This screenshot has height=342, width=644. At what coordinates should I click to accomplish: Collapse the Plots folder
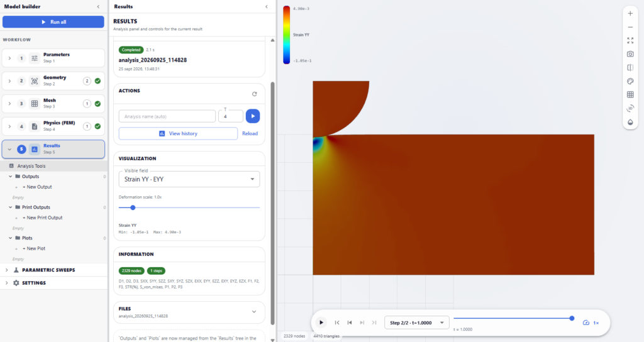(x=11, y=238)
